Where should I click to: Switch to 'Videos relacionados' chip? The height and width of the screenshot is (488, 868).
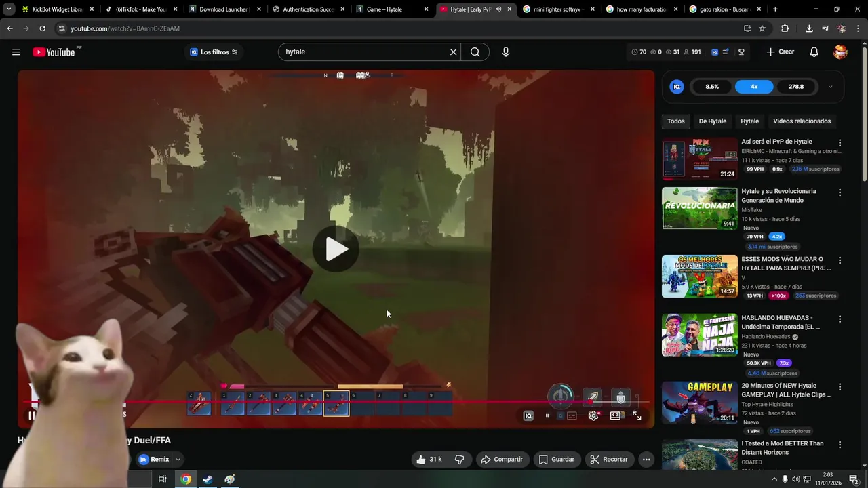tap(802, 121)
